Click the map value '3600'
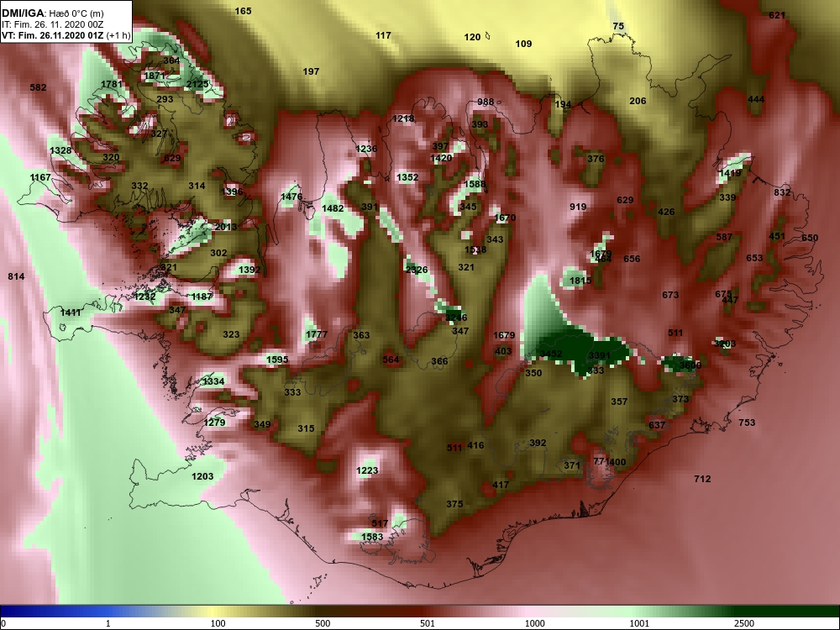Viewport: 840px width, 630px height. 690,365
